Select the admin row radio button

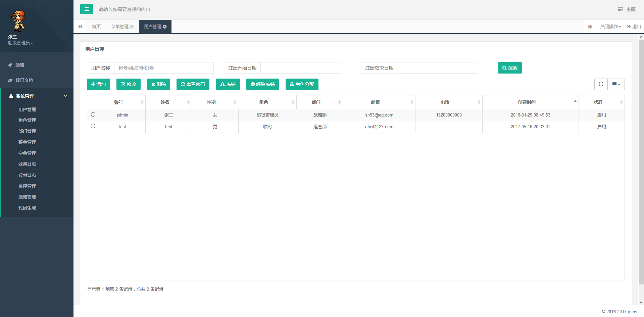click(93, 115)
